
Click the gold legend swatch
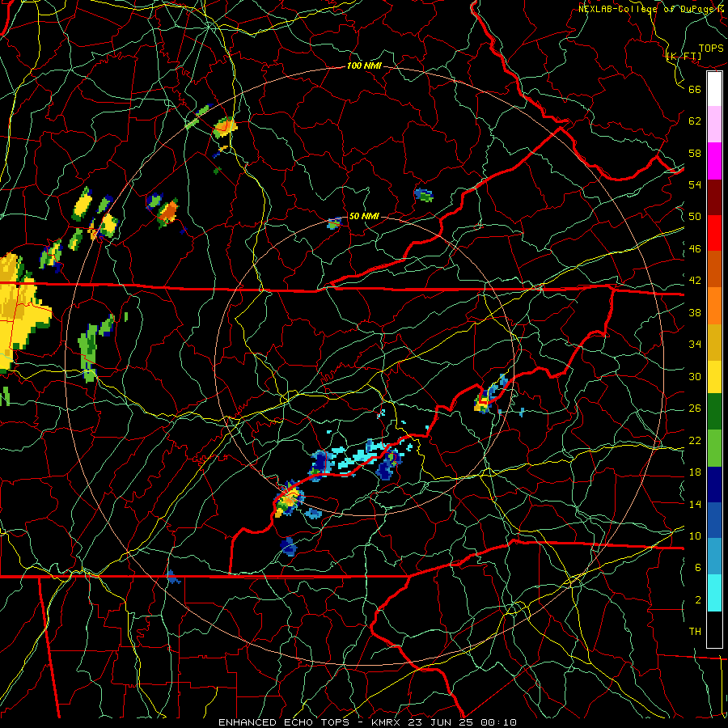pyautogui.click(x=714, y=342)
